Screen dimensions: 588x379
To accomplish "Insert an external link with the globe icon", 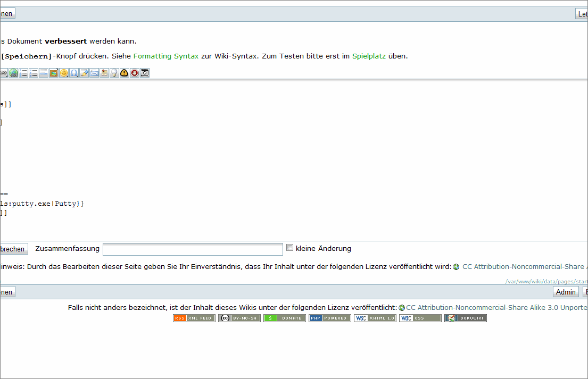I will click(x=13, y=73).
